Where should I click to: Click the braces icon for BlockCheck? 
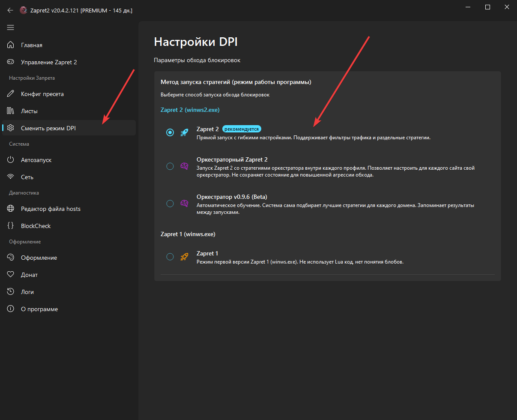(11, 226)
